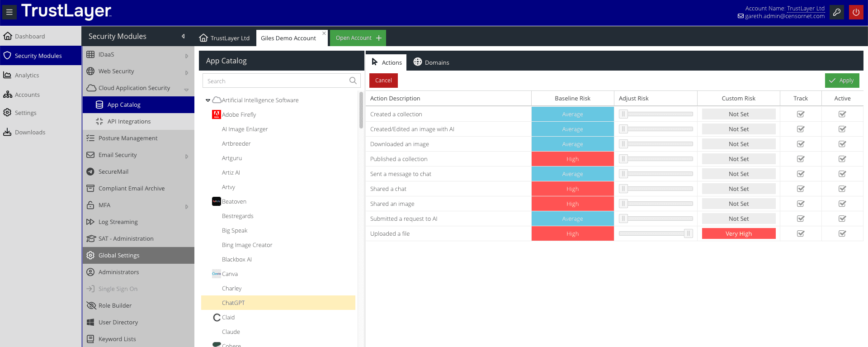Switch to the TrustLayer Ltd tab

(225, 38)
